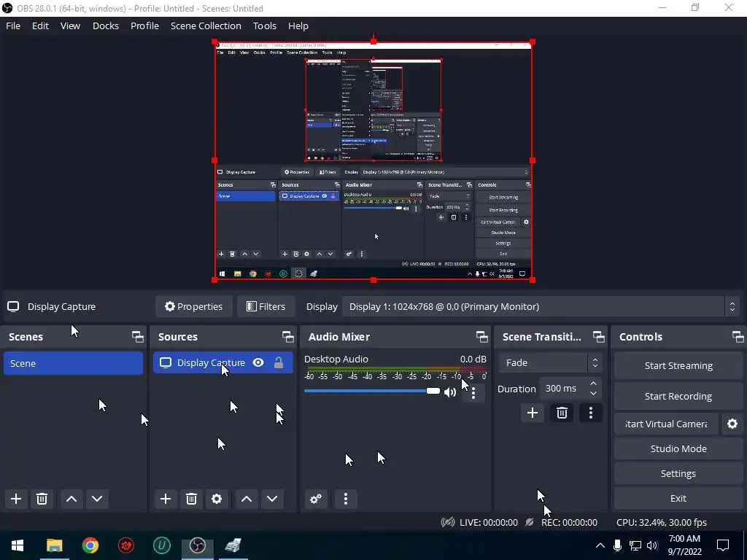
Task: Click Start Streaming button
Action: click(678, 366)
